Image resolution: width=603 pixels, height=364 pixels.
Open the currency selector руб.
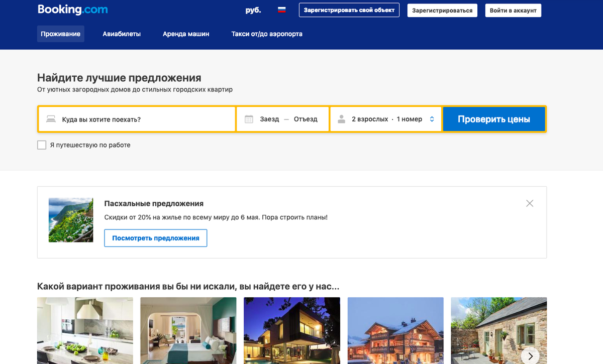click(253, 10)
